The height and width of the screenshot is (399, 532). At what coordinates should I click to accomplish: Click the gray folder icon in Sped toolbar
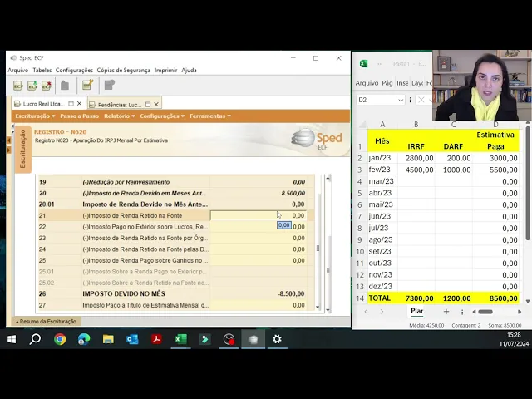click(x=65, y=85)
